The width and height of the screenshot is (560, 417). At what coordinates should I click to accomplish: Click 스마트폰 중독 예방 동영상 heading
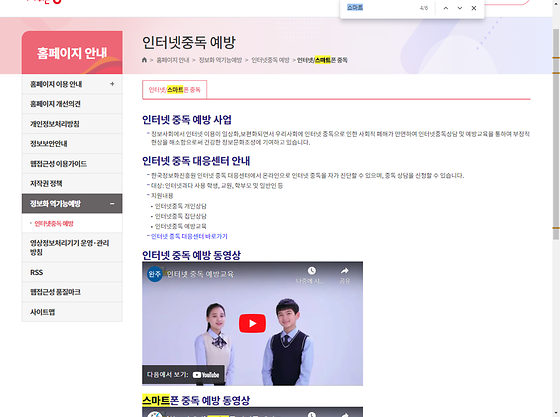(196, 400)
